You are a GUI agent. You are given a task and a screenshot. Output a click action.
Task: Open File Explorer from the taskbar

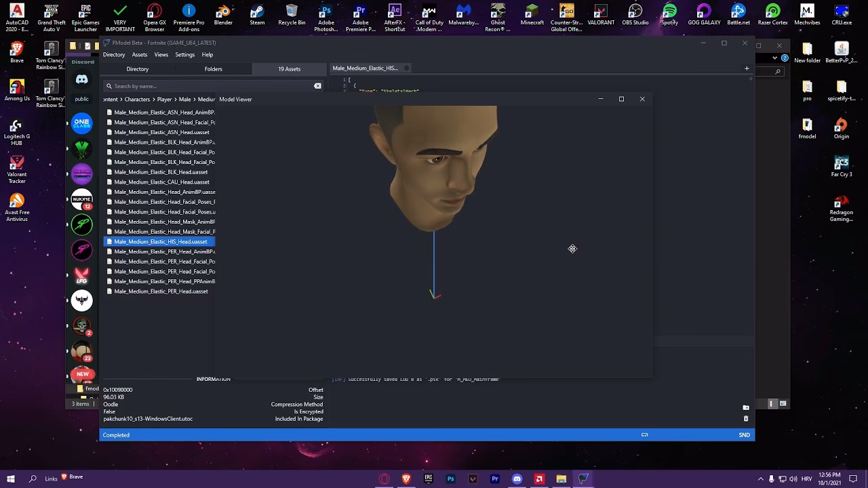tap(561, 479)
